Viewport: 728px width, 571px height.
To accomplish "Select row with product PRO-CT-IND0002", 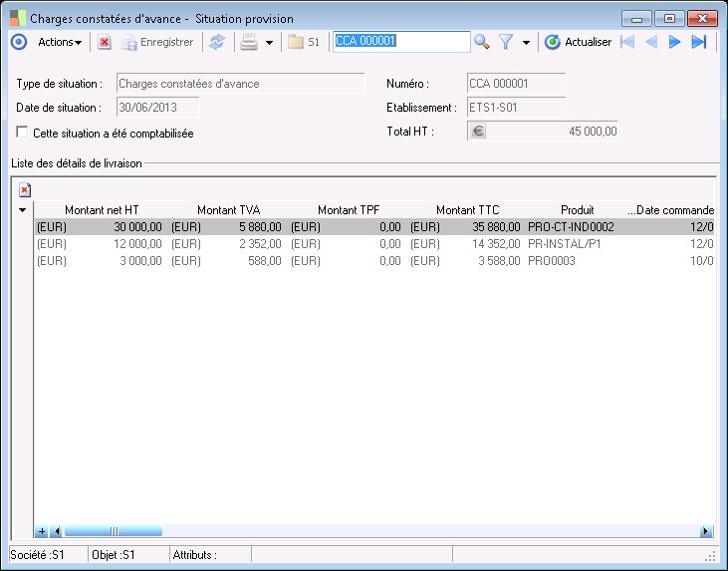I will [x=374, y=227].
